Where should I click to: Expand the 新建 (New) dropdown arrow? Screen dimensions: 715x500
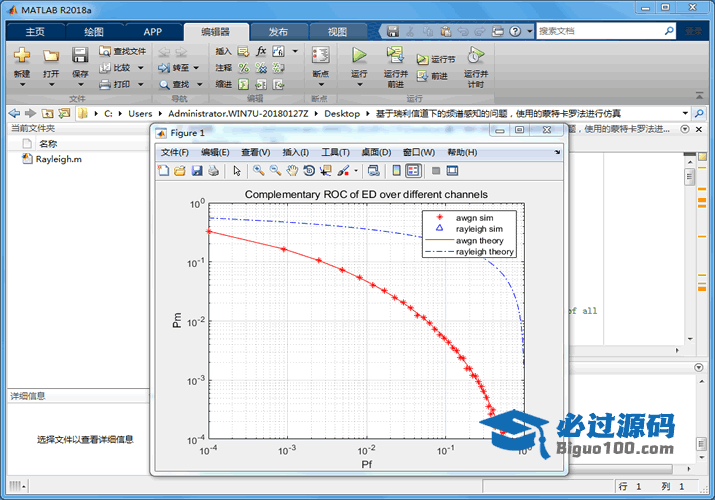click(22, 84)
